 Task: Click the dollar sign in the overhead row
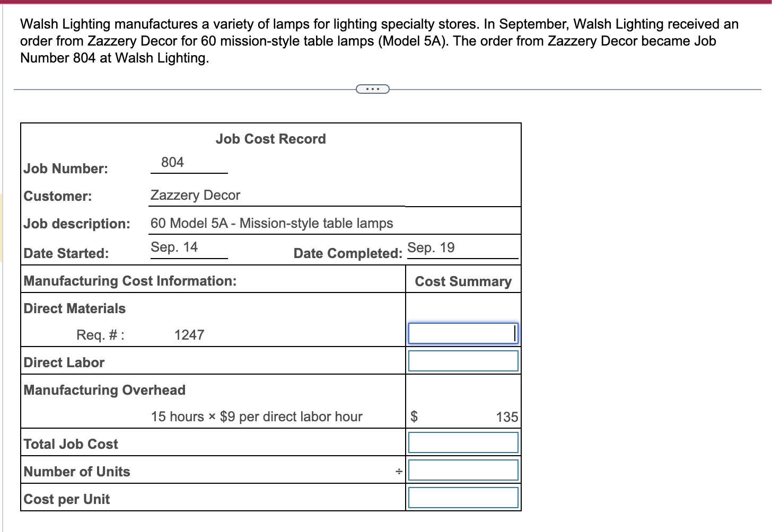tap(415, 416)
